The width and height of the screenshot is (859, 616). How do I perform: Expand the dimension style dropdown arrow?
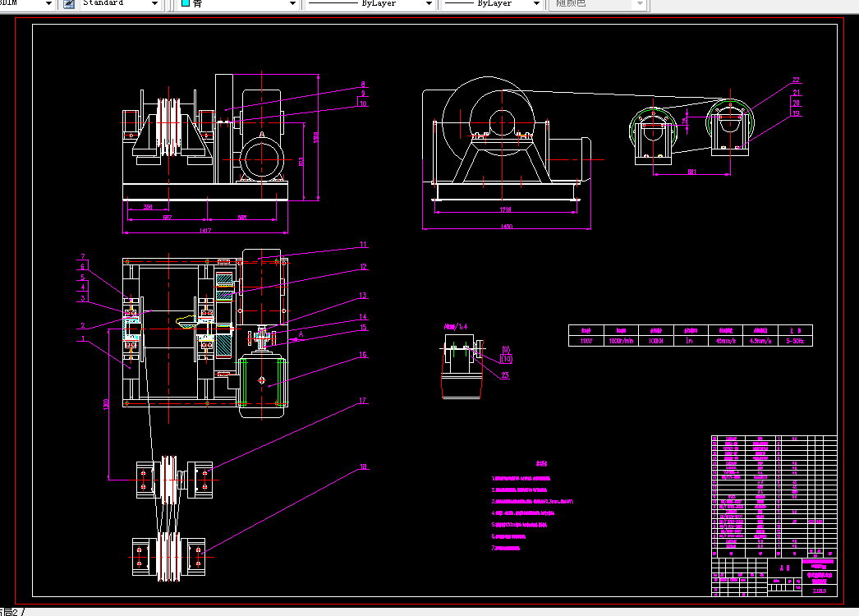[x=48, y=4]
